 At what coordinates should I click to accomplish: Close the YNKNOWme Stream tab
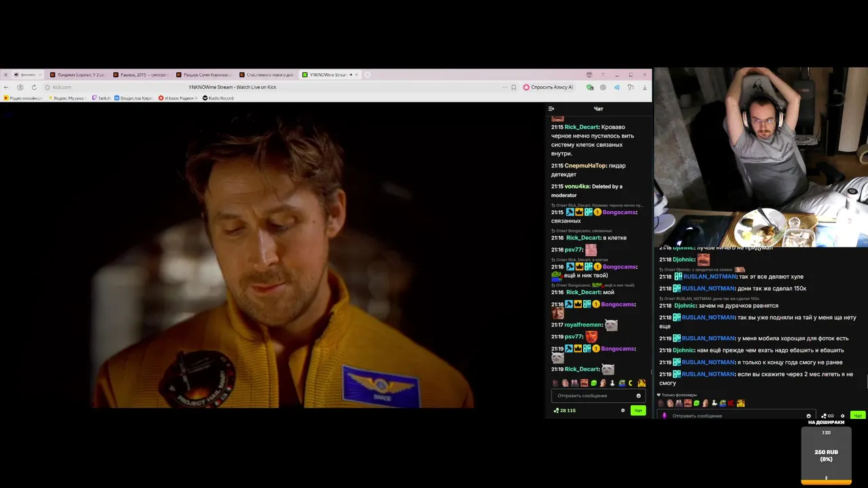coord(357,75)
